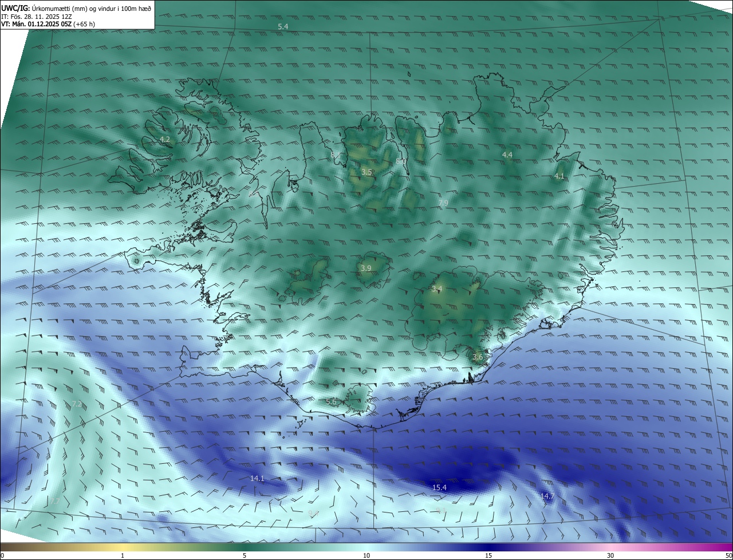Click the 7.7 value label

tap(54, 502)
